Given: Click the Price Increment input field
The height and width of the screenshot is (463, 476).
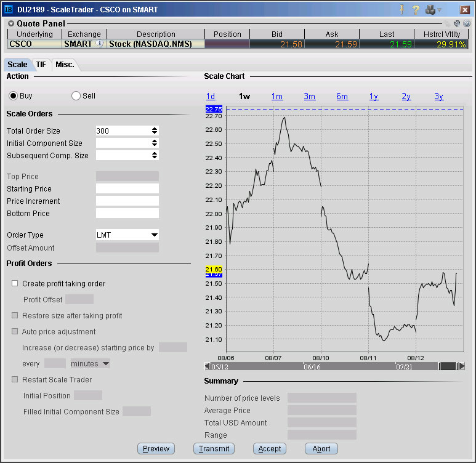Looking at the screenshot, I should click(x=127, y=201).
